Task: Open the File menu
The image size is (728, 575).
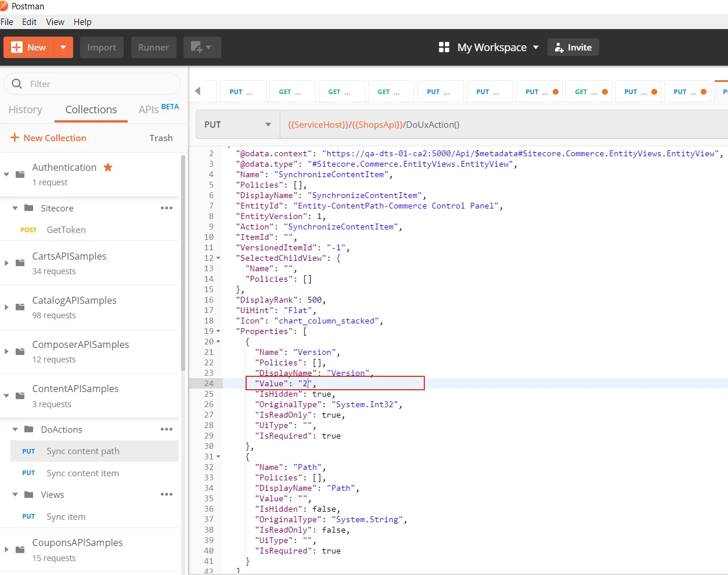Action: 7,22
